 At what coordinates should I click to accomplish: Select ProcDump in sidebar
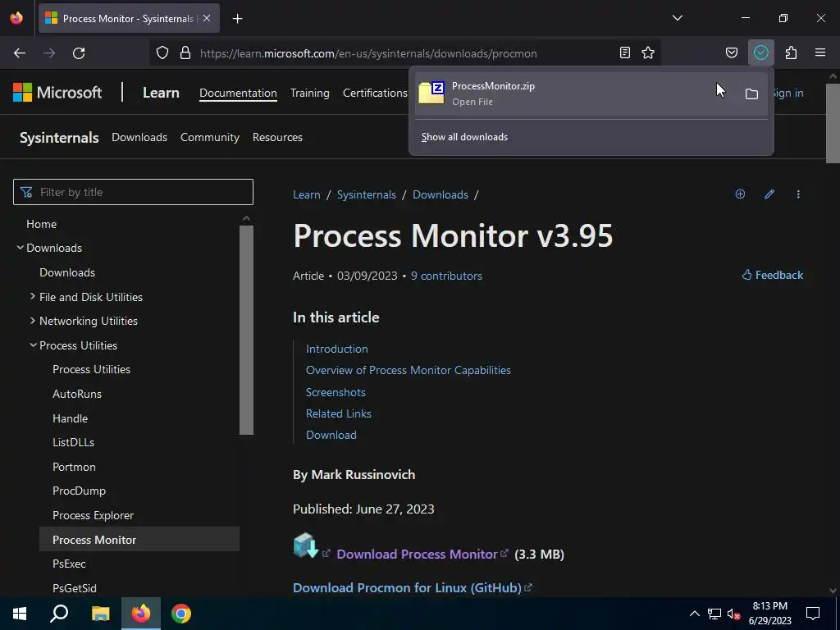pyautogui.click(x=80, y=491)
